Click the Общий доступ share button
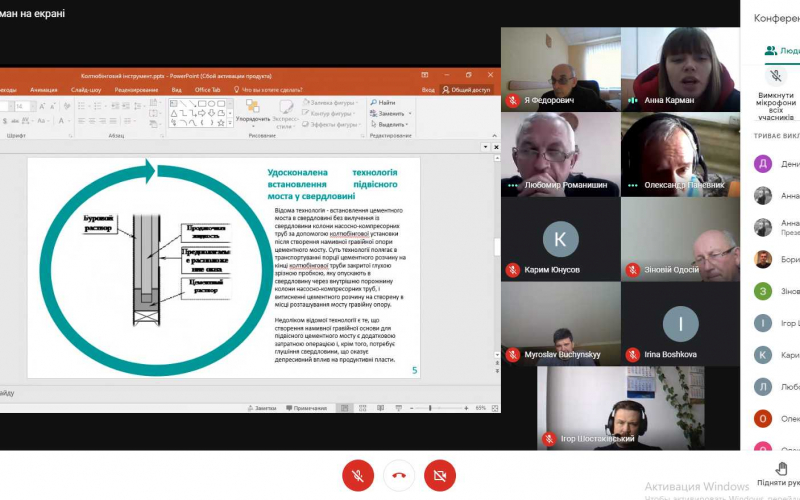The image size is (800, 500). 466,90
